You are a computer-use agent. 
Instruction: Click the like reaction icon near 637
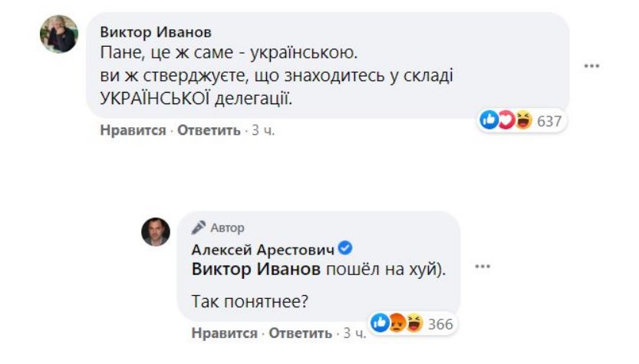(x=489, y=120)
